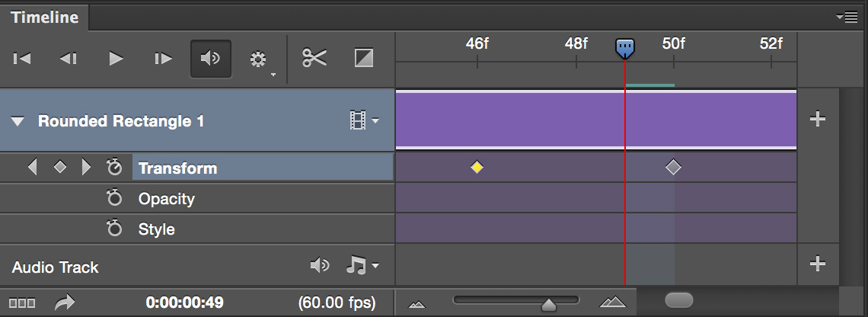This screenshot has width=868, height=317.
Task: Toggle audio playback mute button
Action: click(211, 59)
